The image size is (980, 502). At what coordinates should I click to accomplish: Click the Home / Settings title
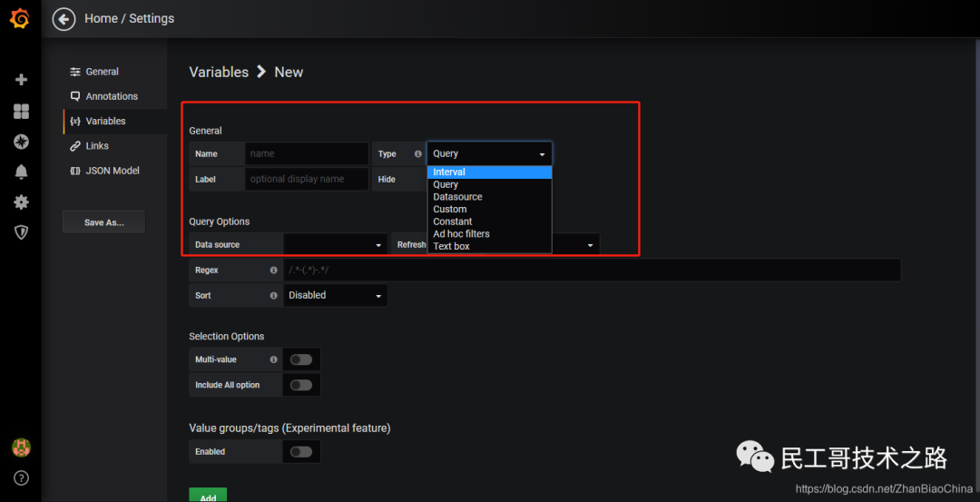[130, 19]
